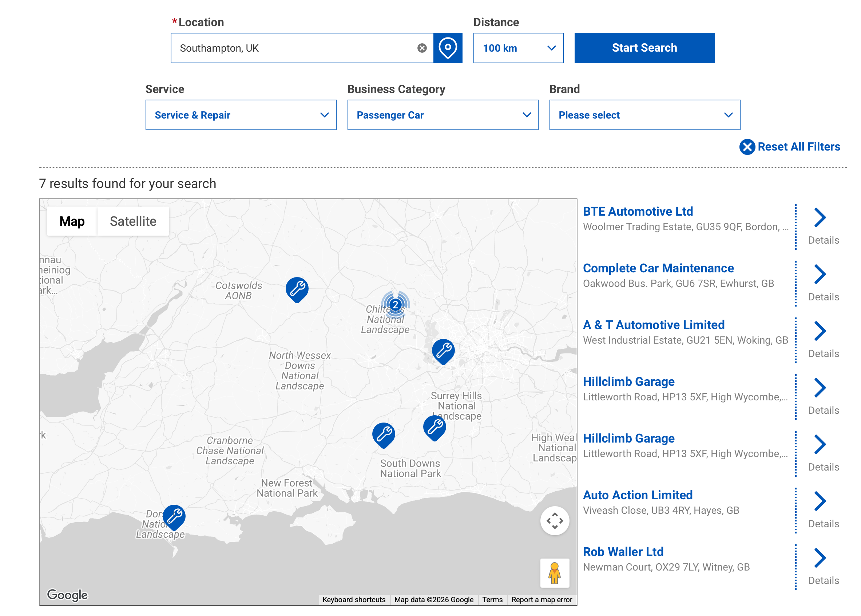This screenshot has height=616, width=861.
Task: Open BTE Automotive Ltd listing title
Action: (x=638, y=211)
